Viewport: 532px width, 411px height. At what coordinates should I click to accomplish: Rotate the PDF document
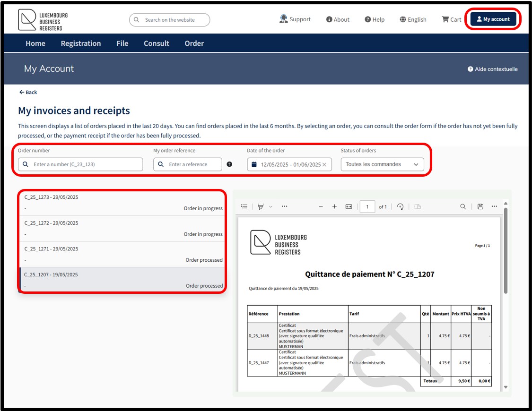(400, 206)
